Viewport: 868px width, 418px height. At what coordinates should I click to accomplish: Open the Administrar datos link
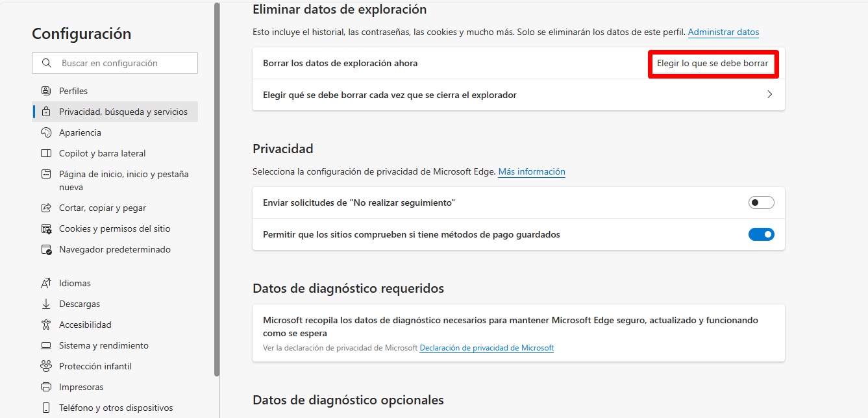click(x=723, y=32)
